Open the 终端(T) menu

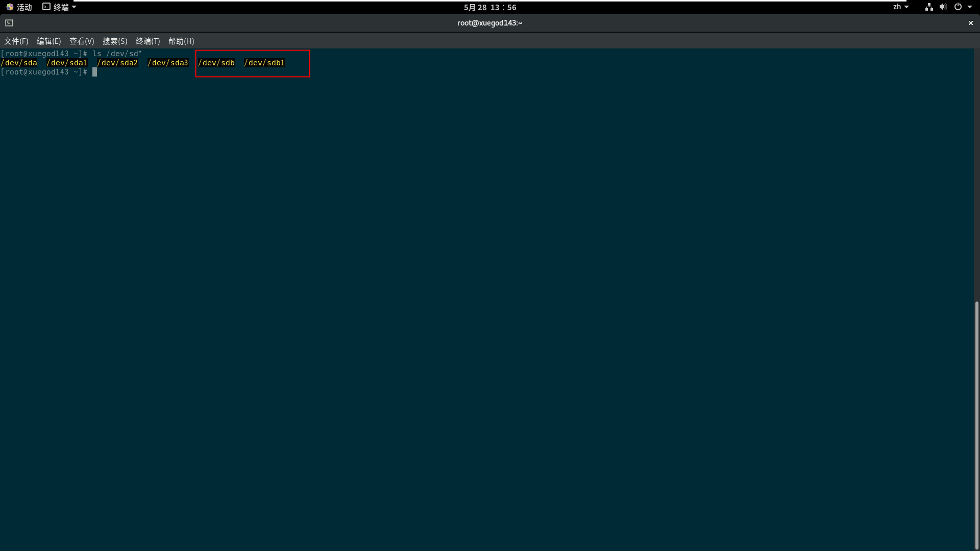point(148,41)
